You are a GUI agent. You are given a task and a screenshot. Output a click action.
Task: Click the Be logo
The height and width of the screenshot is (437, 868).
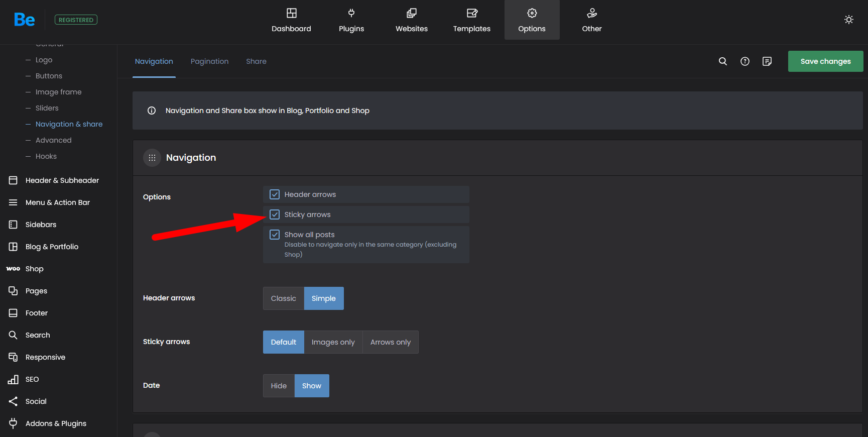click(24, 20)
